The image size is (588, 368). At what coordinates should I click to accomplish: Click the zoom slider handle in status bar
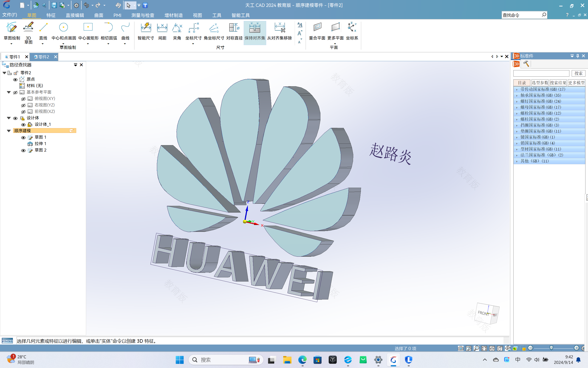point(551,348)
